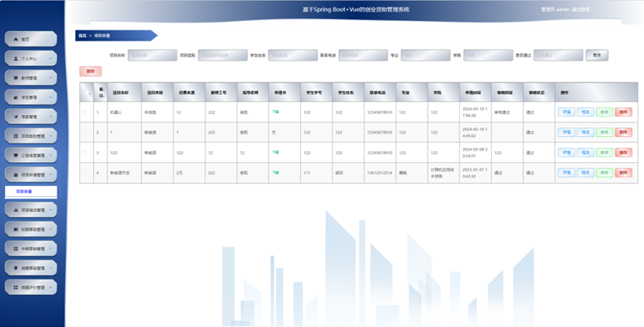Open 详情 for row 机器人

tap(566, 112)
